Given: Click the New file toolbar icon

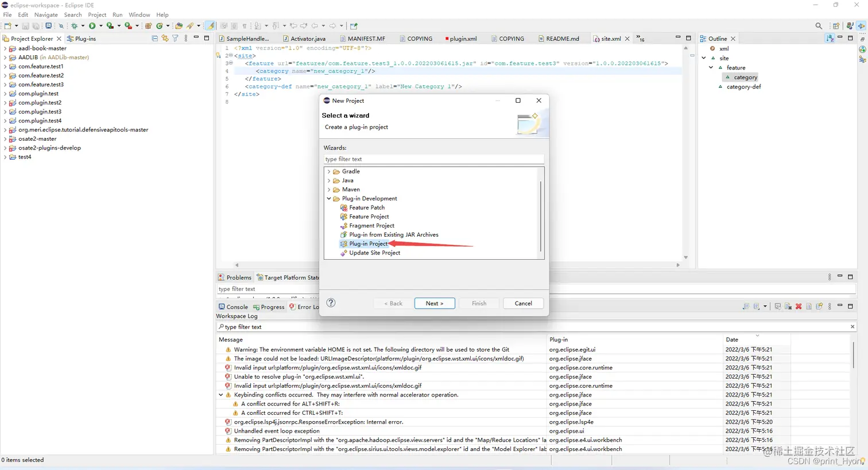Looking at the screenshot, I should pos(7,26).
